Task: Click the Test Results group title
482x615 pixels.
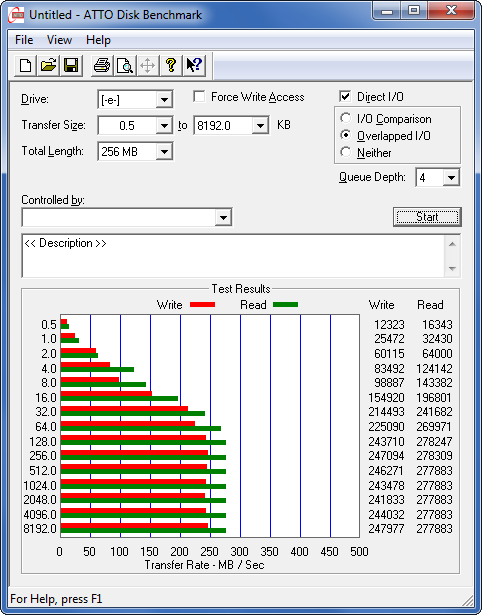Action: (241, 289)
